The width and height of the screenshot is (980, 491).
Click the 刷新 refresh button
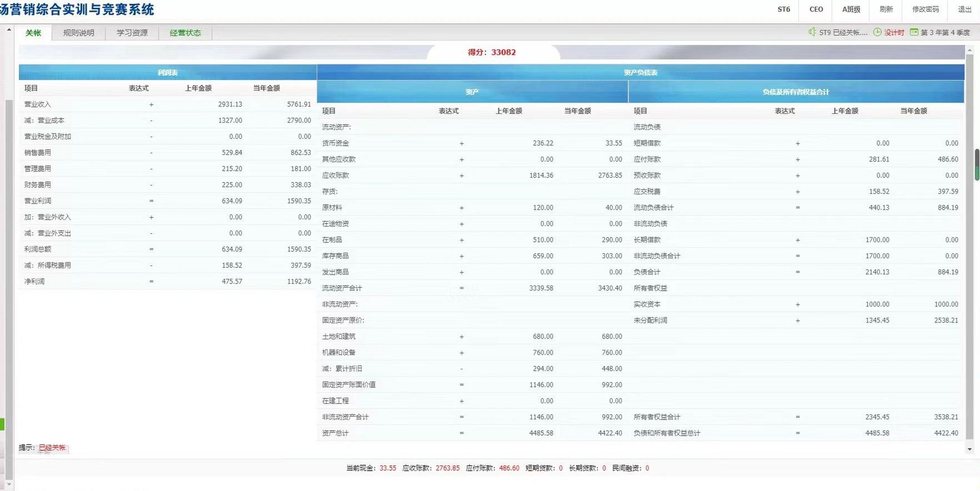886,10
